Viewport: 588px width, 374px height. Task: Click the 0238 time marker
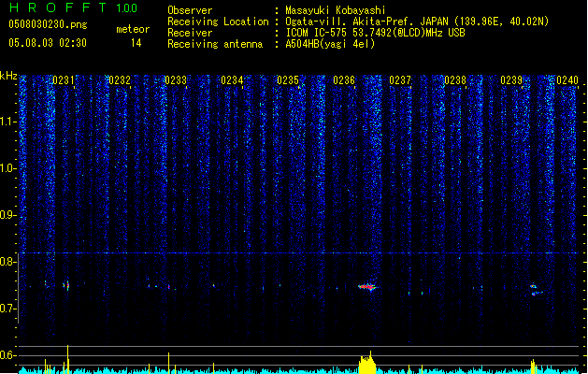click(x=455, y=80)
